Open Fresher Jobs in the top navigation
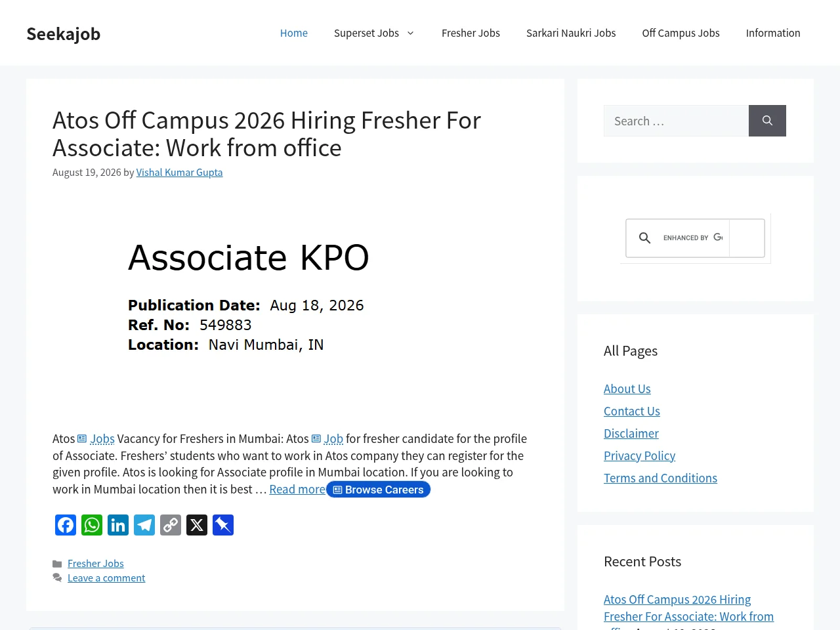This screenshot has width=840, height=630. click(x=471, y=33)
